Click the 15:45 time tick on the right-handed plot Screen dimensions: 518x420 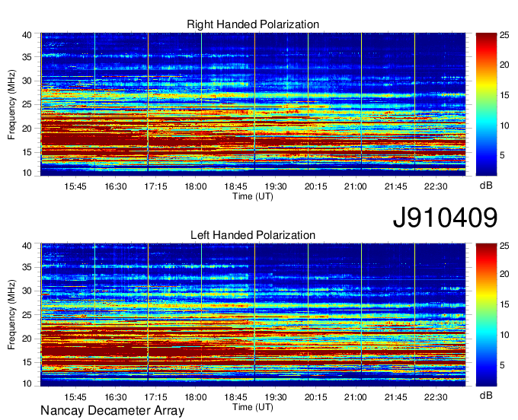click(75, 186)
